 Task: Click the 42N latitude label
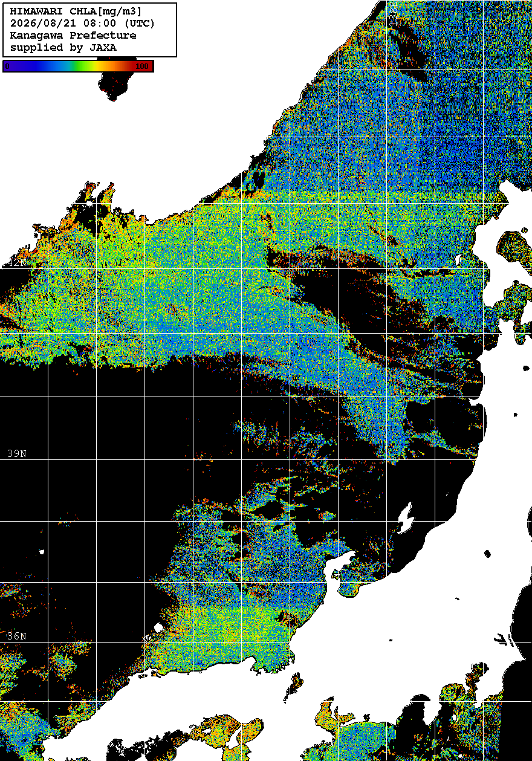coord(16,263)
